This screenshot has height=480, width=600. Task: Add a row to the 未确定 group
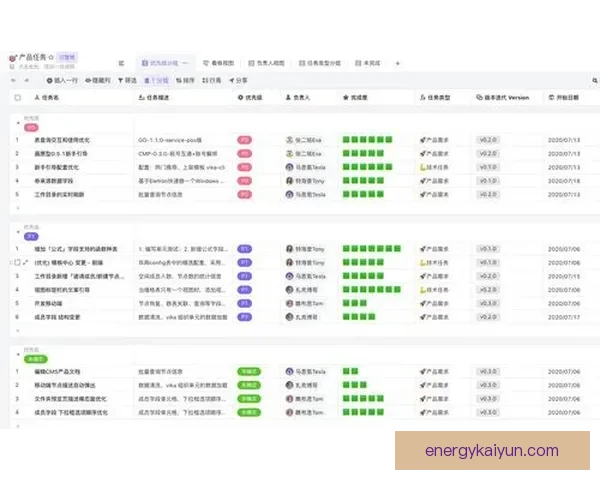pos(17,425)
